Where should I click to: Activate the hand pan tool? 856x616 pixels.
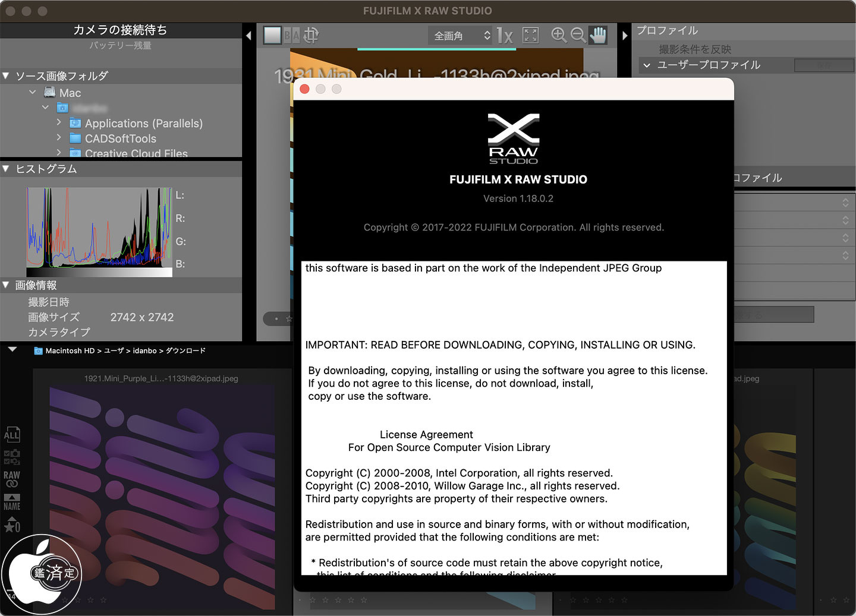pyautogui.click(x=598, y=36)
